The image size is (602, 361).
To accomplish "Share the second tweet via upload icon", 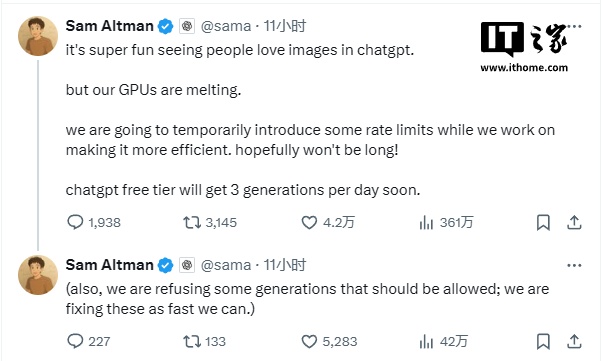I will point(574,341).
